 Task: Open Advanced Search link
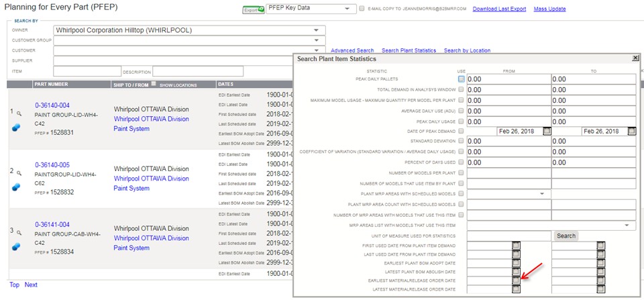(x=352, y=50)
